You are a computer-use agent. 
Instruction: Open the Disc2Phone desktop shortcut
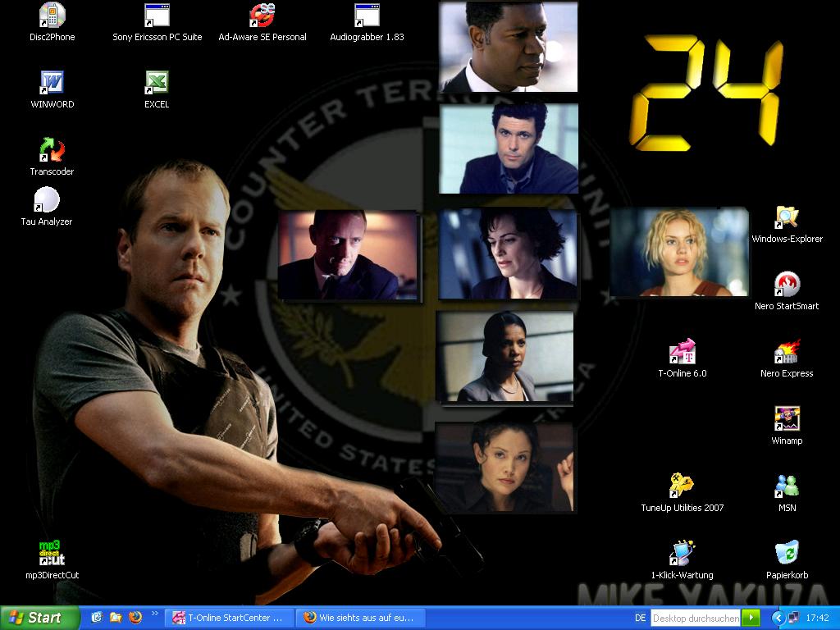(x=52, y=16)
